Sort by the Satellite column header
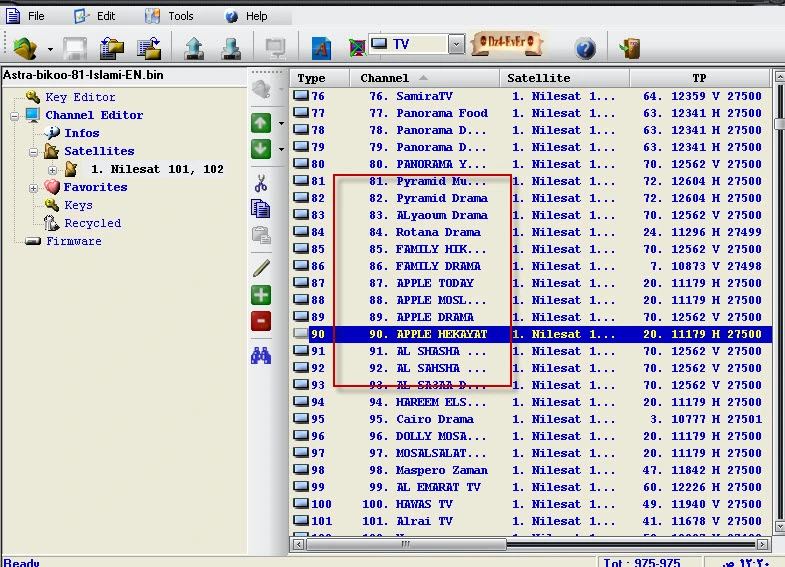This screenshot has width=785, height=567. pyautogui.click(x=564, y=79)
